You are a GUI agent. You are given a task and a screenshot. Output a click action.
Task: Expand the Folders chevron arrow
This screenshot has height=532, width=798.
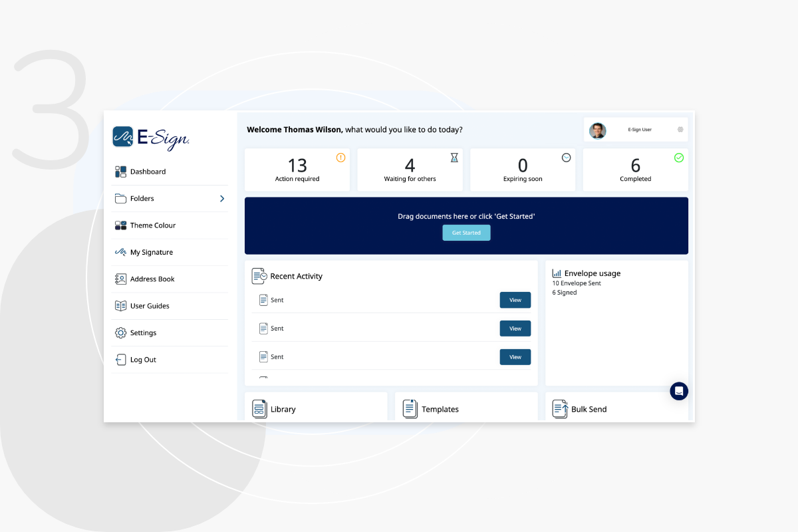click(x=222, y=198)
